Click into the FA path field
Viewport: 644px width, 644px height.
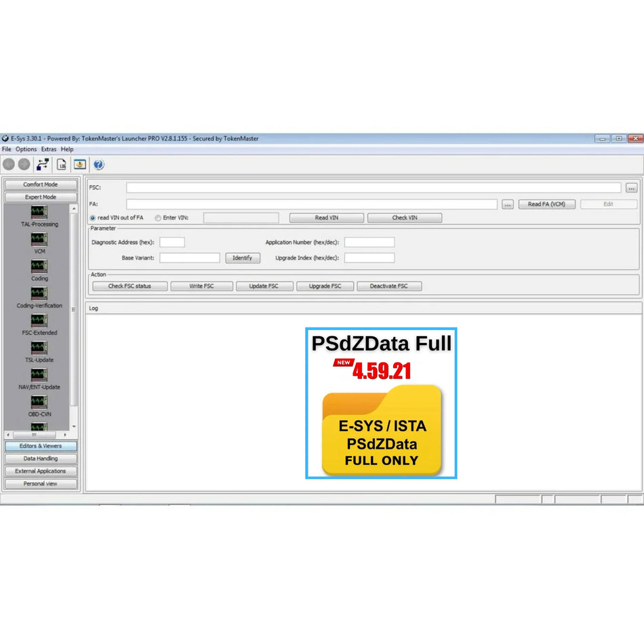tap(312, 204)
